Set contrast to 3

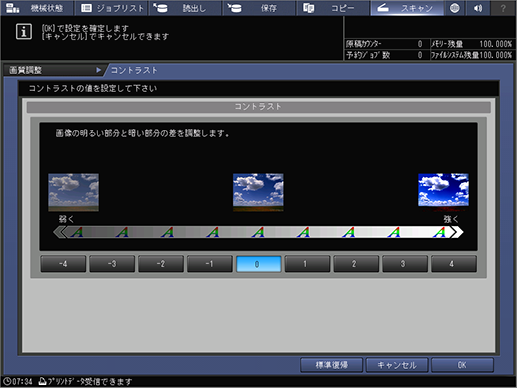[405, 264]
